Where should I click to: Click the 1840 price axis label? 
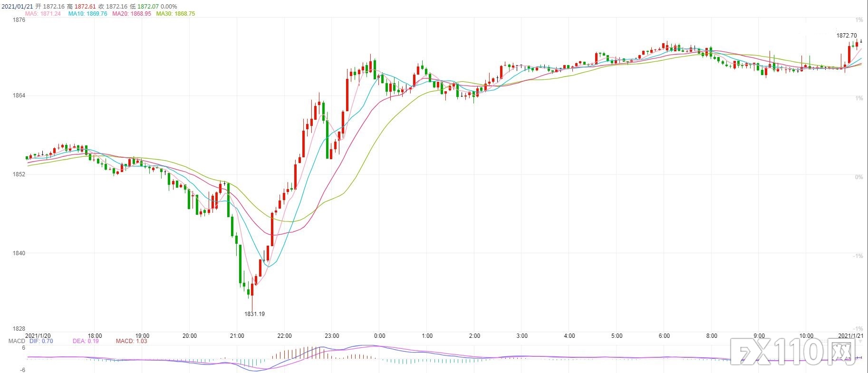coord(19,253)
